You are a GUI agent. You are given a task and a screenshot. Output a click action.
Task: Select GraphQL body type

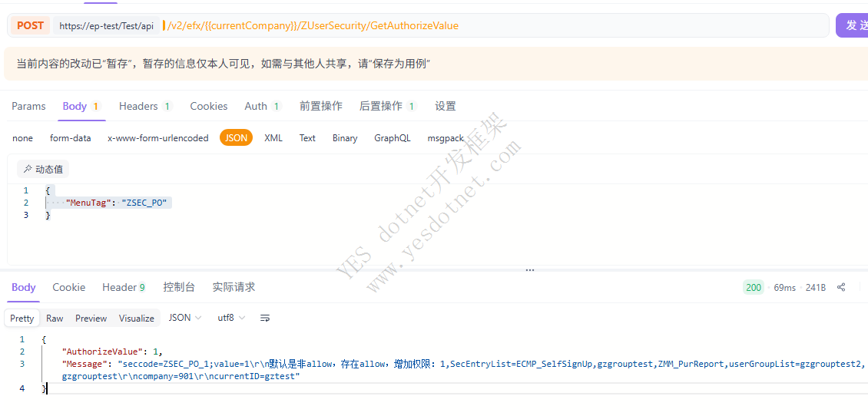coord(393,138)
